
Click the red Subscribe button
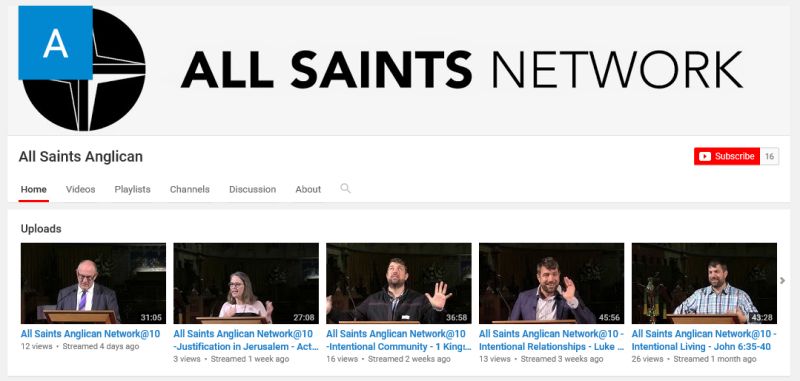[x=727, y=156]
